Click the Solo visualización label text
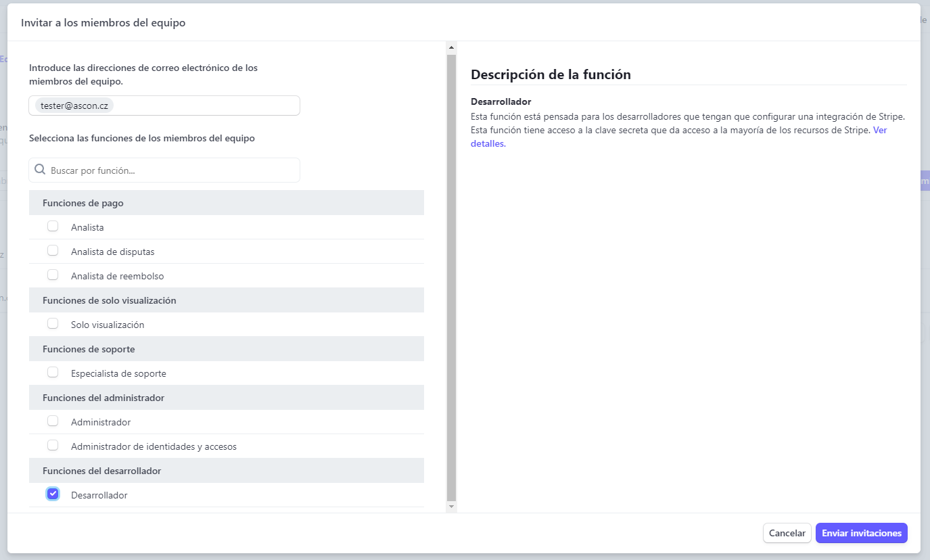 point(108,325)
